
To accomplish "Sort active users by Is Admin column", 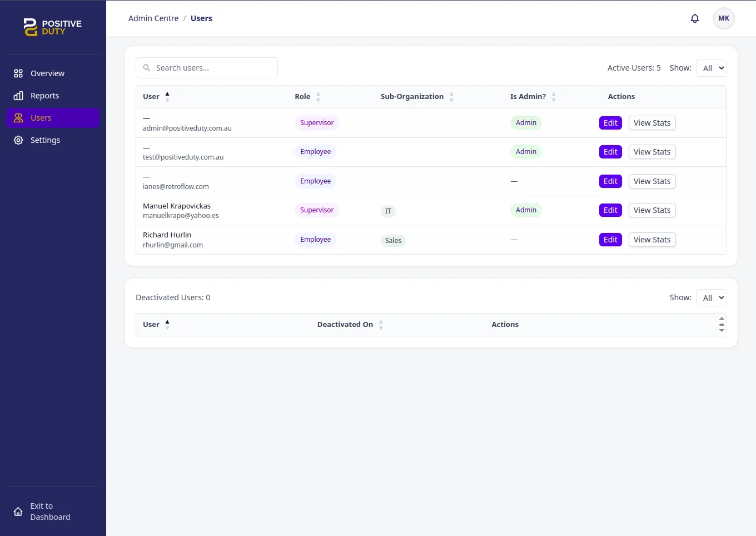I will 553,97.
